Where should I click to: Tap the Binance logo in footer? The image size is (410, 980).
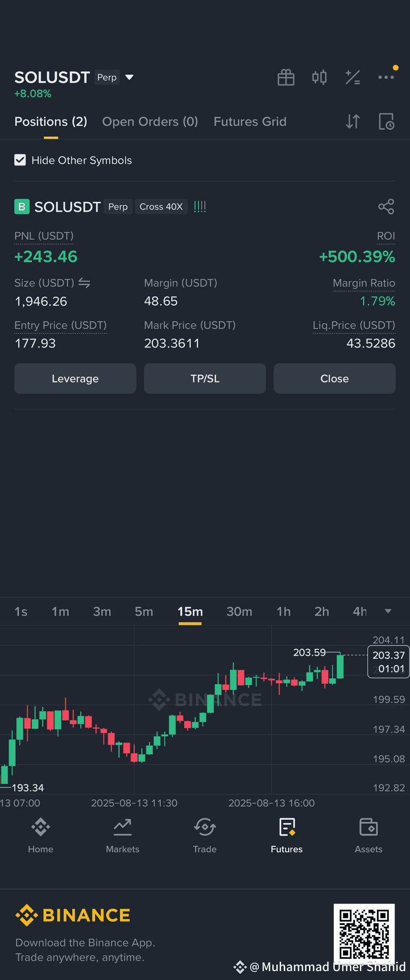coord(73,915)
